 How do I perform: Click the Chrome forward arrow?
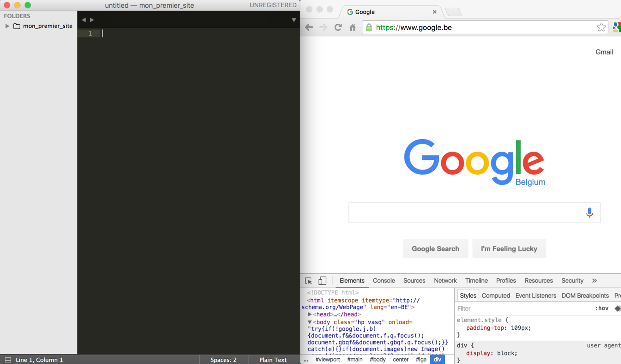323,28
